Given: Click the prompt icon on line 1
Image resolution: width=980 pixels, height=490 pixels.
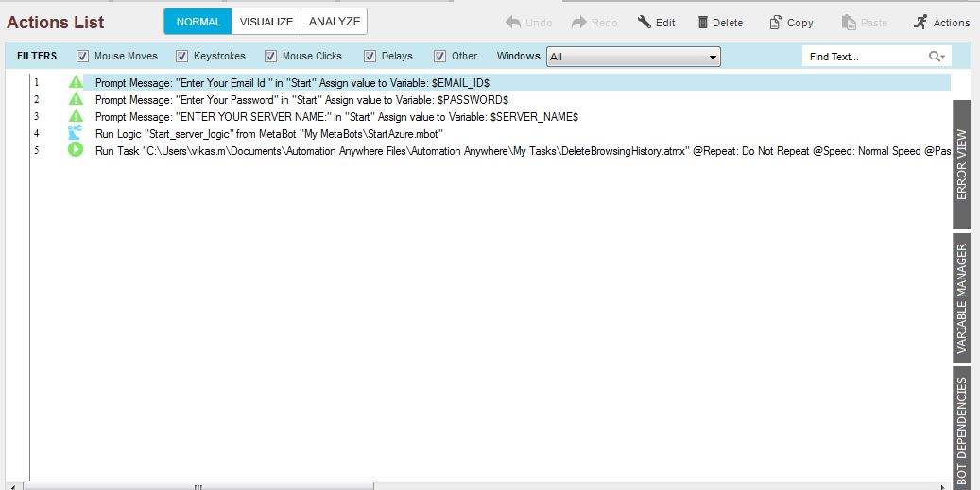Looking at the screenshot, I should 76,82.
